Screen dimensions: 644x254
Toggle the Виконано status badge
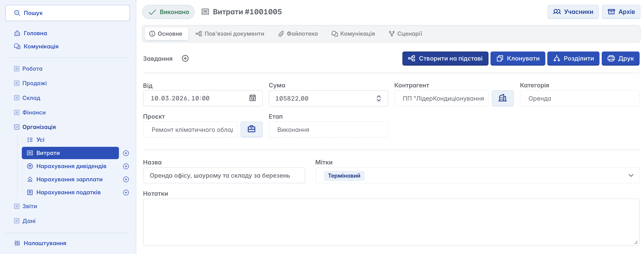tap(168, 12)
